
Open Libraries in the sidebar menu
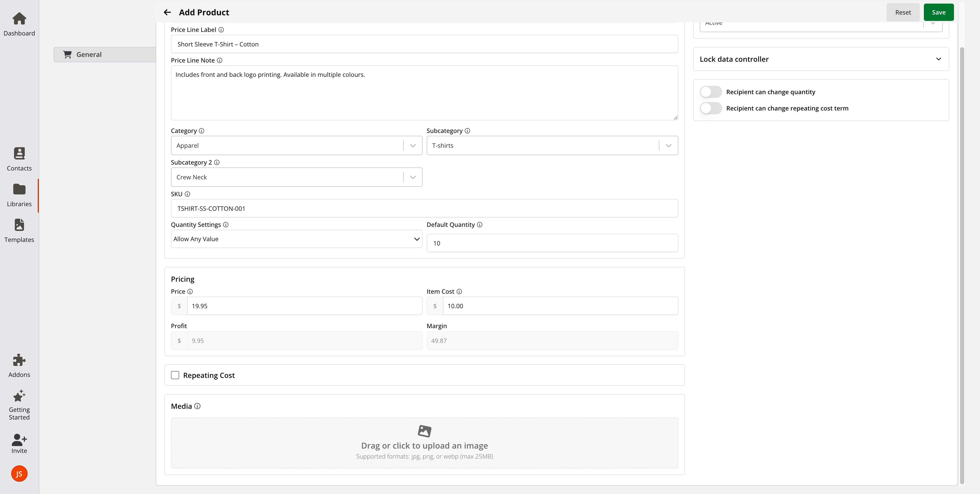pos(19,195)
